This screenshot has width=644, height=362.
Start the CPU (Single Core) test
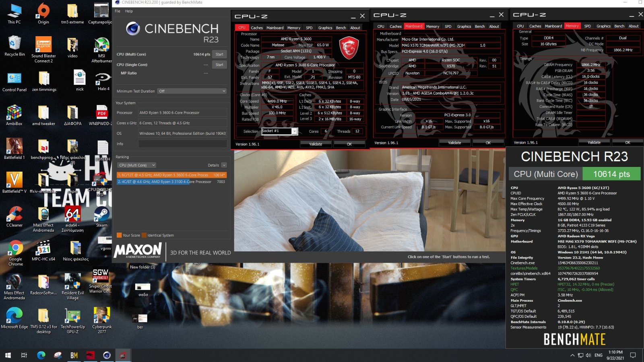pos(219,65)
